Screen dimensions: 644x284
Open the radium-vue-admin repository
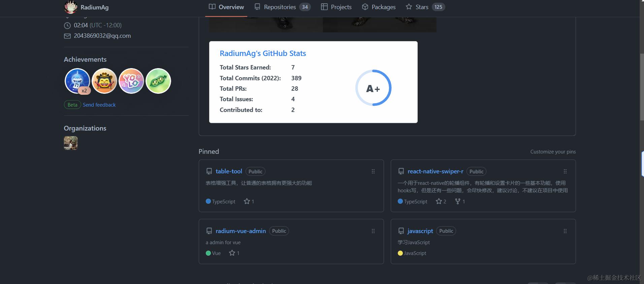point(241,231)
